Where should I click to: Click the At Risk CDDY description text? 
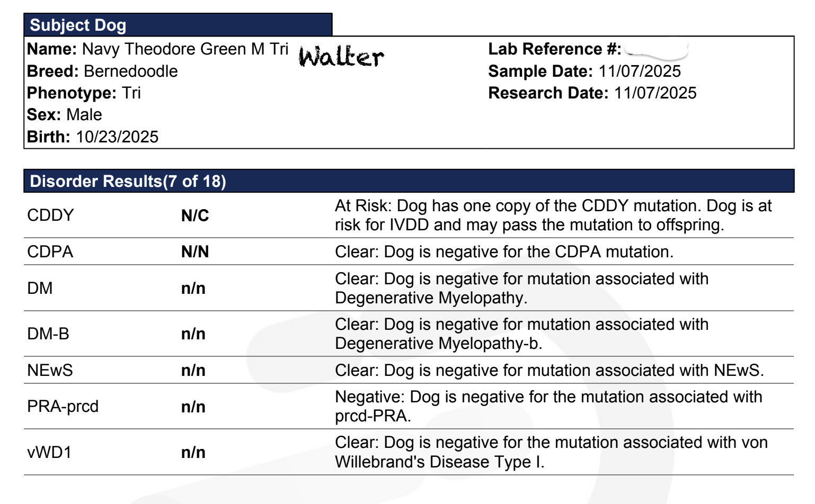[553, 215]
